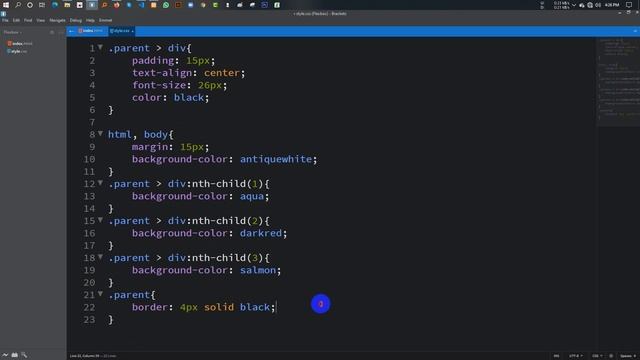Click the wrench tool icon at bottom left
Screen dimensions: 640x360
(x=24, y=355)
